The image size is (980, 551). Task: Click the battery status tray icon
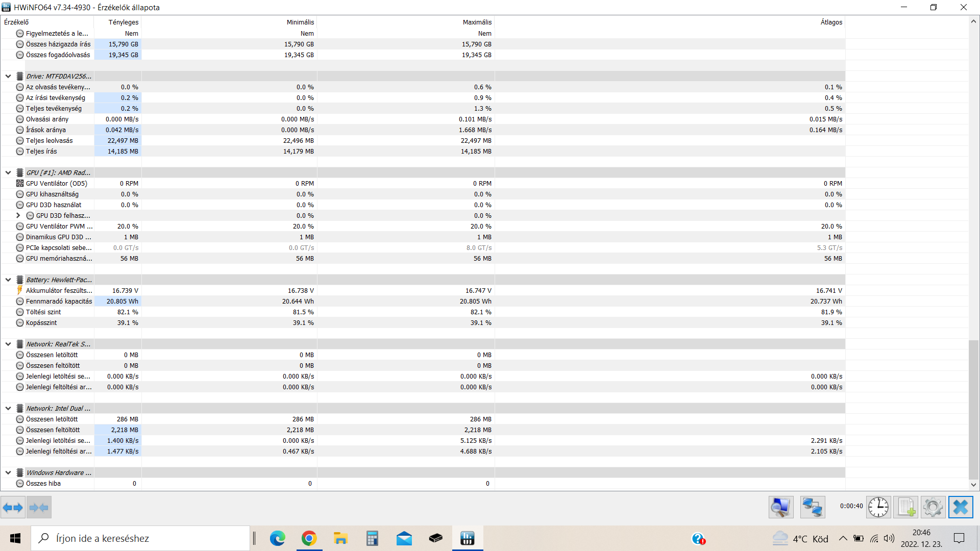click(859, 538)
